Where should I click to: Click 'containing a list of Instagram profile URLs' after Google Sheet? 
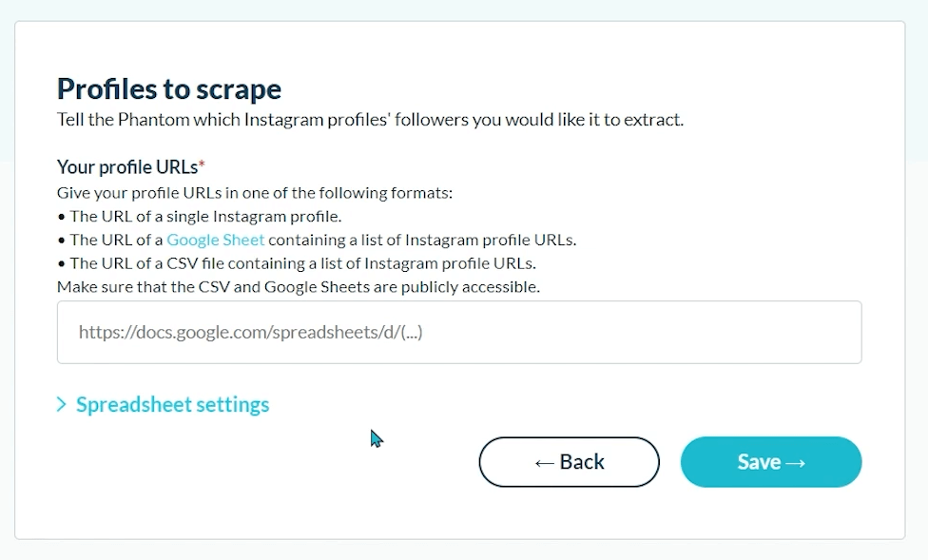coord(422,240)
